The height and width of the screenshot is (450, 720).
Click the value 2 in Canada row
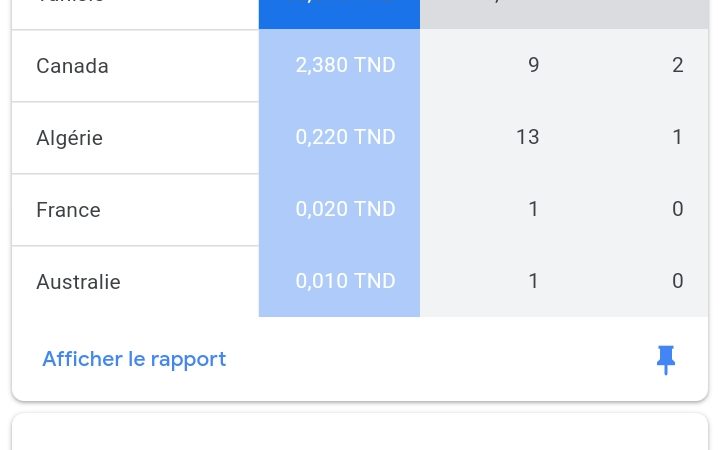pos(678,65)
